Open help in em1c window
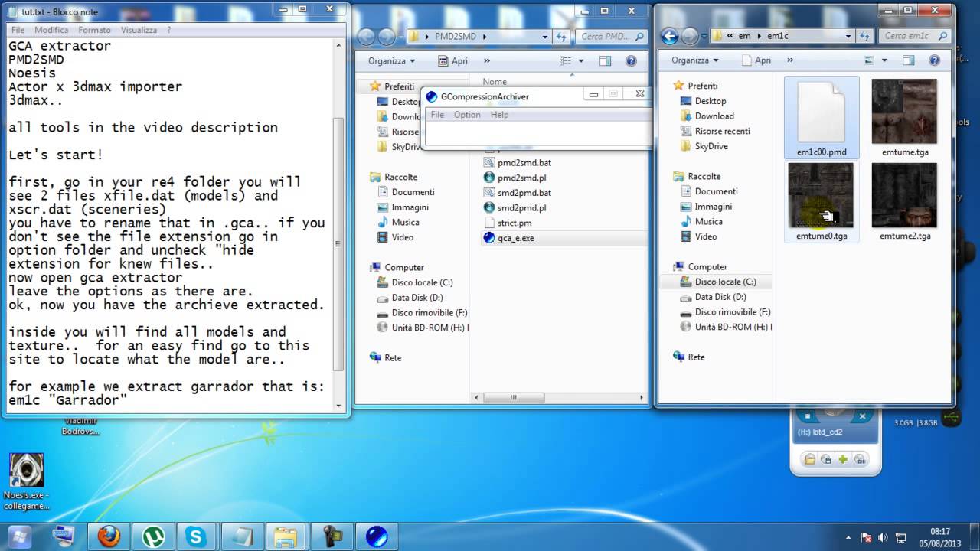This screenshot has height=551, width=980. pos(934,60)
